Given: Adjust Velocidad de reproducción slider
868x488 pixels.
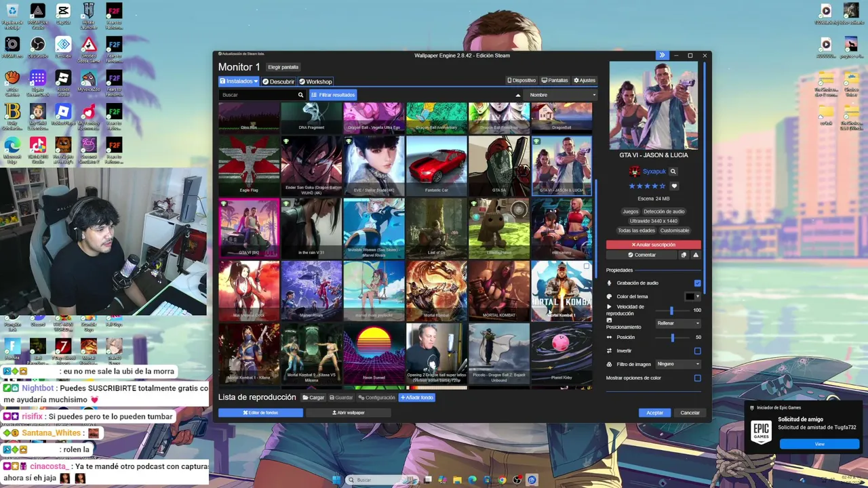Looking at the screenshot, I should 671,310.
